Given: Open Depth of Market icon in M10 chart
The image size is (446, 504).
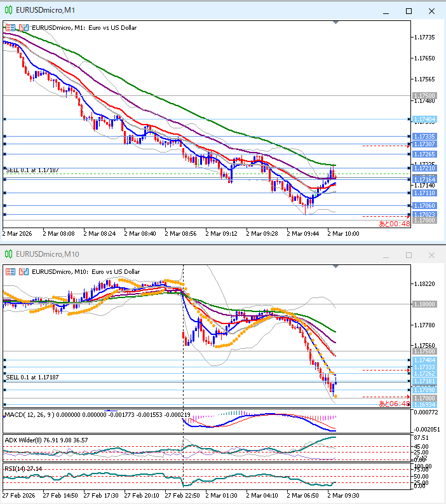Looking at the screenshot, I should point(10,271).
